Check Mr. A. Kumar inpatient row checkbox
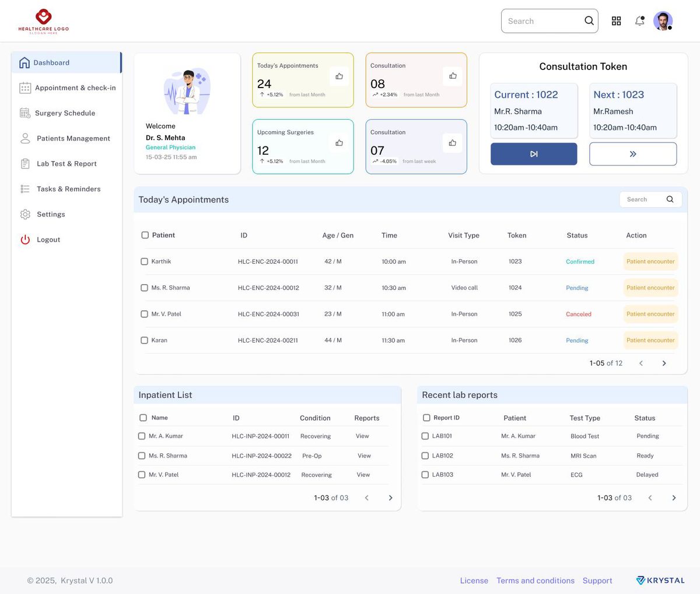Viewport: 700px width, 594px height. point(142,436)
